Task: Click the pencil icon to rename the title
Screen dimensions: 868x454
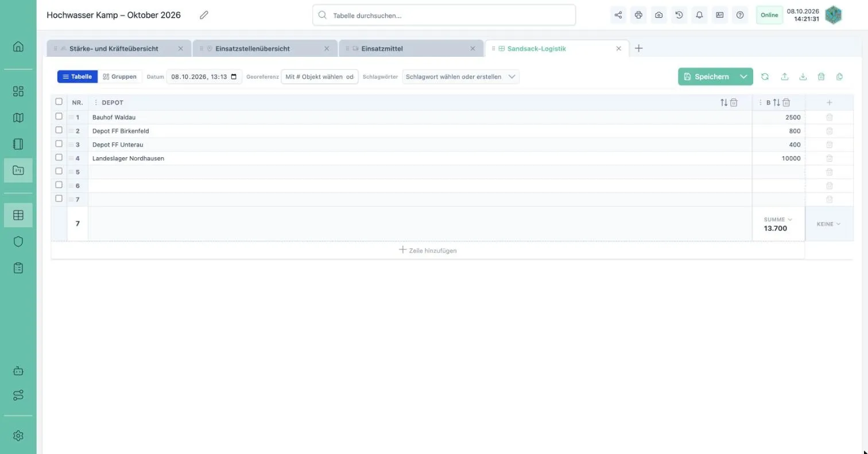Action: point(204,15)
